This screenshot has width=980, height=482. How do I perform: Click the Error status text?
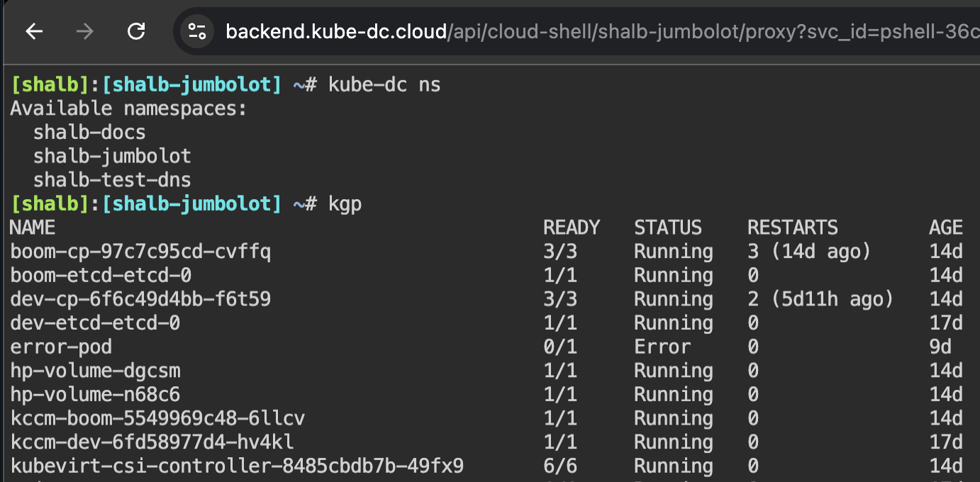[662, 347]
